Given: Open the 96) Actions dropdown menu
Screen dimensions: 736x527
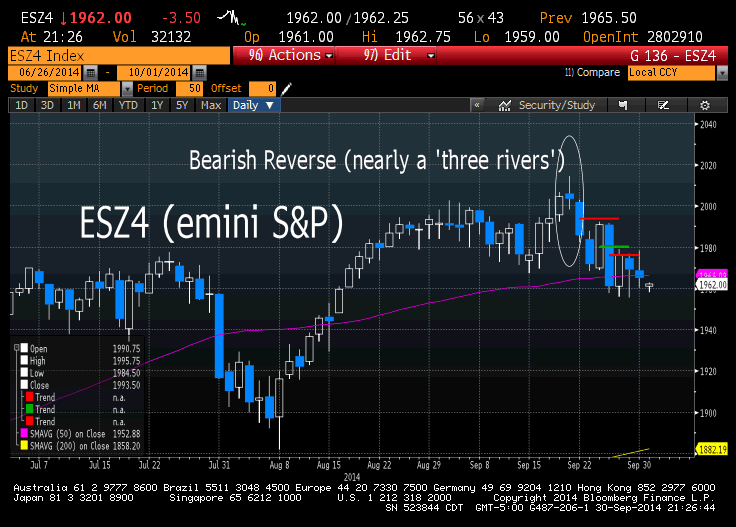Looking at the screenshot, I should 284,55.
